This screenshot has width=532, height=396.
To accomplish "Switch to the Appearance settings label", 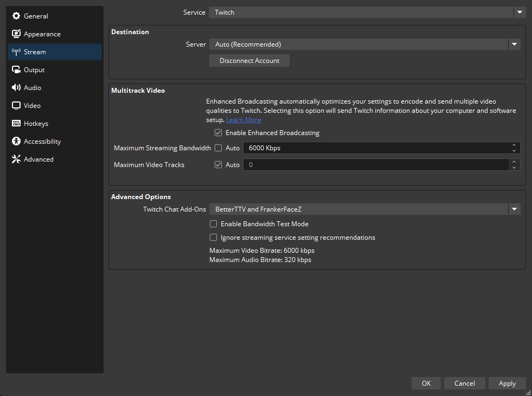I will 42,34.
